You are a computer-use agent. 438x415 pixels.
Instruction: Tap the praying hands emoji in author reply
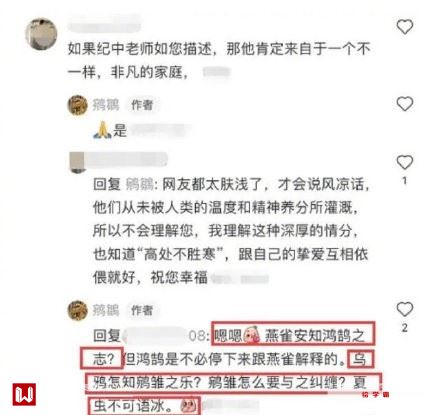[x=102, y=130]
